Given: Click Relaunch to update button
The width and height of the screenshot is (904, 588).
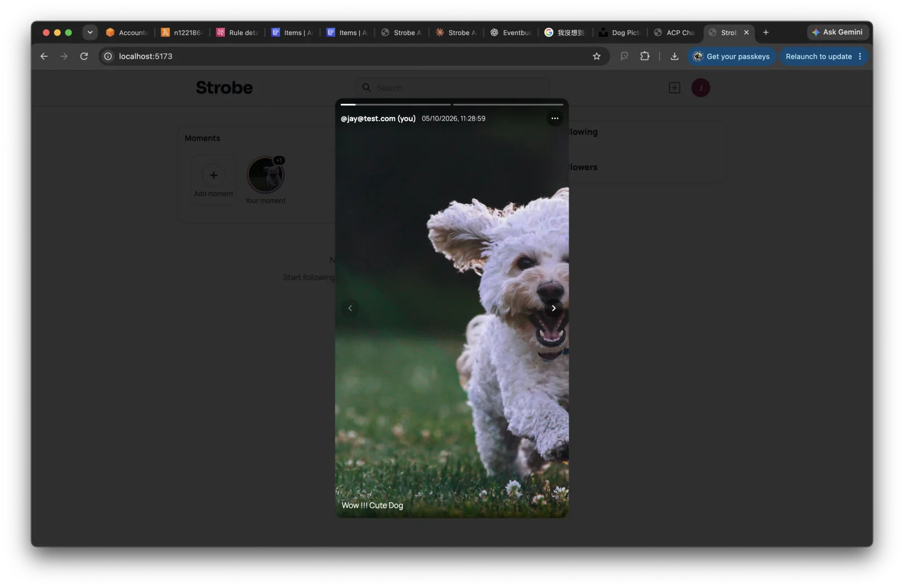Looking at the screenshot, I should 819,56.
